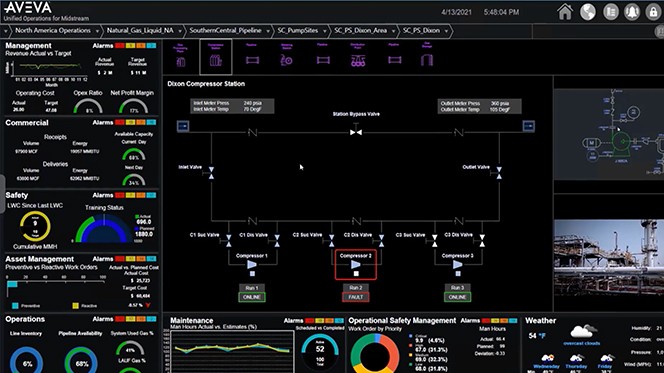Image resolution: width=664 pixels, height=373 pixels.
Task: Click the Run 2 FAULT status button
Action: pyautogui.click(x=356, y=297)
